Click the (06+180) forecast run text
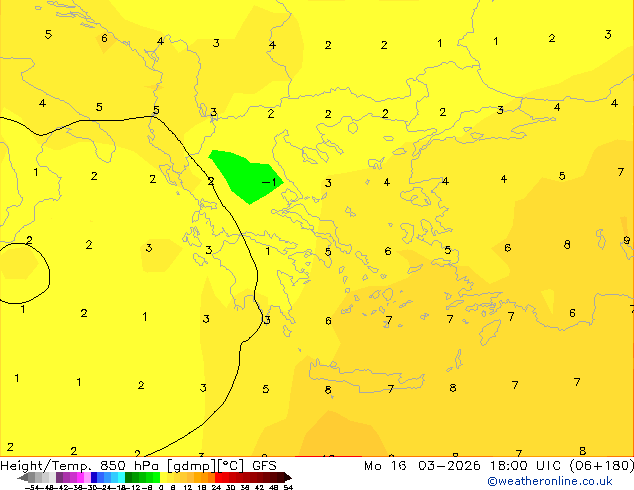Screen dimensions: 634x490 [x=602, y=466]
